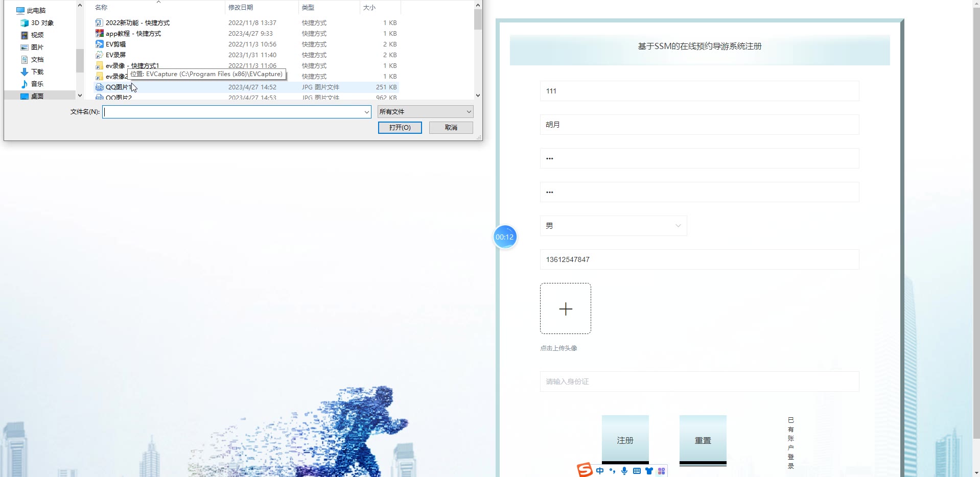The image size is (980, 477).
Task: Select 此电脑 in file dialog sidebar
Action: click(31, 10)
